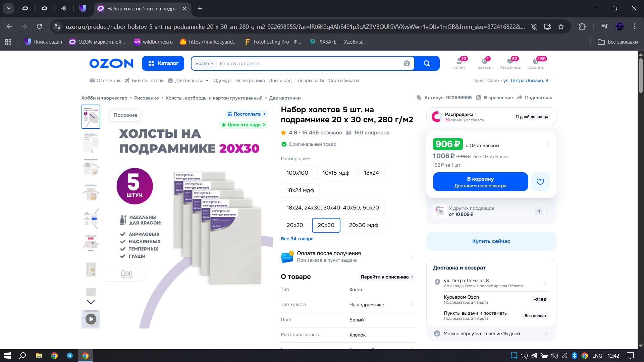Open the Электроника menu item

(x=250, y=80)
